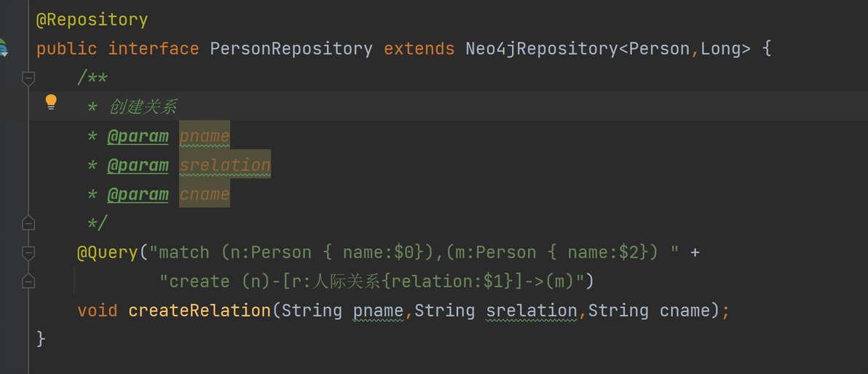Click the underlined srelation method argument
The height and width of the screenshot is (374, 868).
pos(532,311)
